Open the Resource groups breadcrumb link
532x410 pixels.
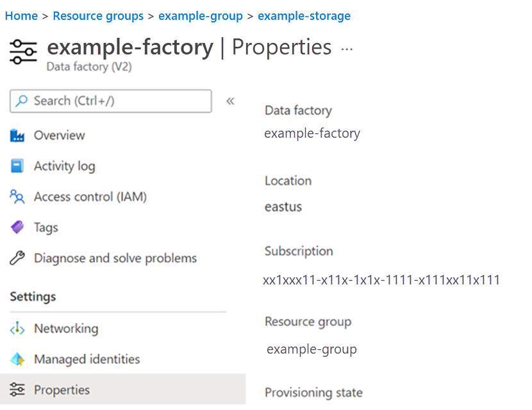coord(98,16)
